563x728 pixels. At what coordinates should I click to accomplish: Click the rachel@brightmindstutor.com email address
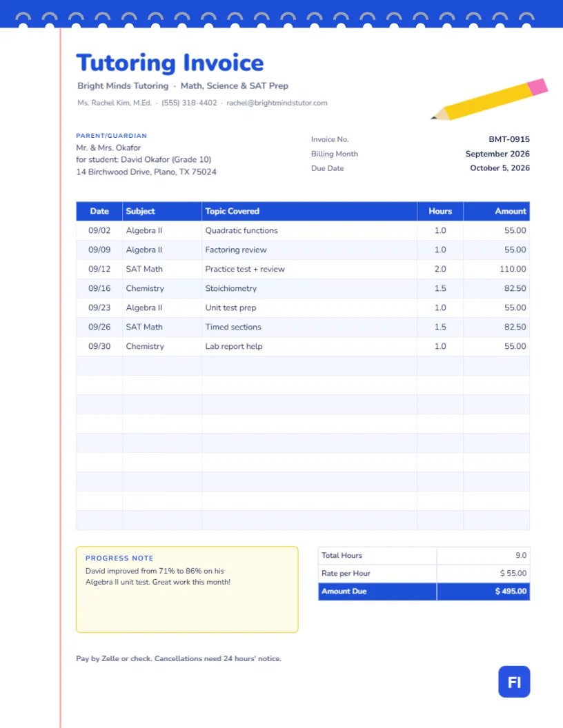click(x=277, y=103)
